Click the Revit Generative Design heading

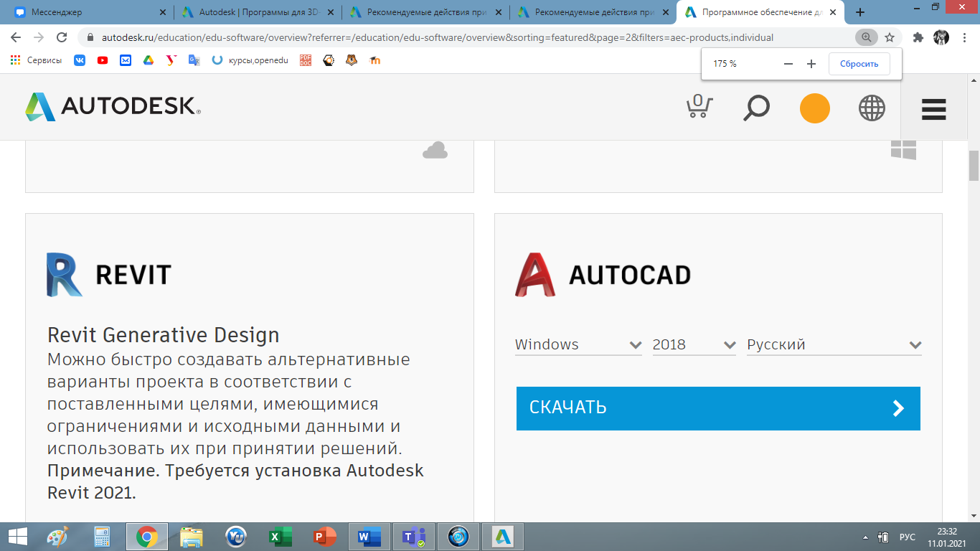tap(164, 335)
